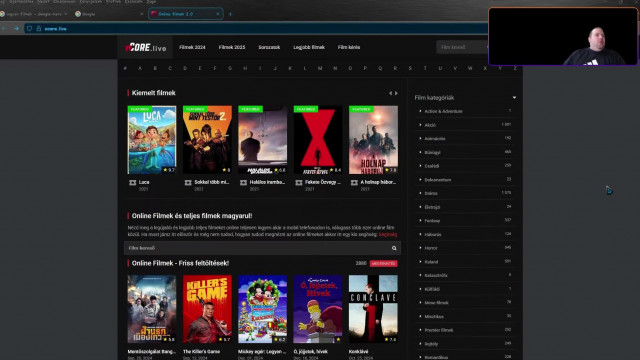Switch to the Google browser tab
This screenshot has height=360, width=640.
tap(109, 14)
